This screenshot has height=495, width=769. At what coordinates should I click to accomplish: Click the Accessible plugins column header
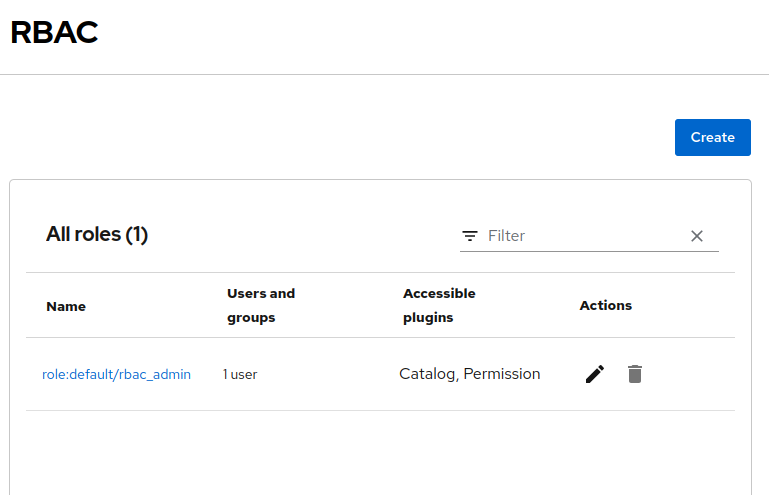(439, 305)
